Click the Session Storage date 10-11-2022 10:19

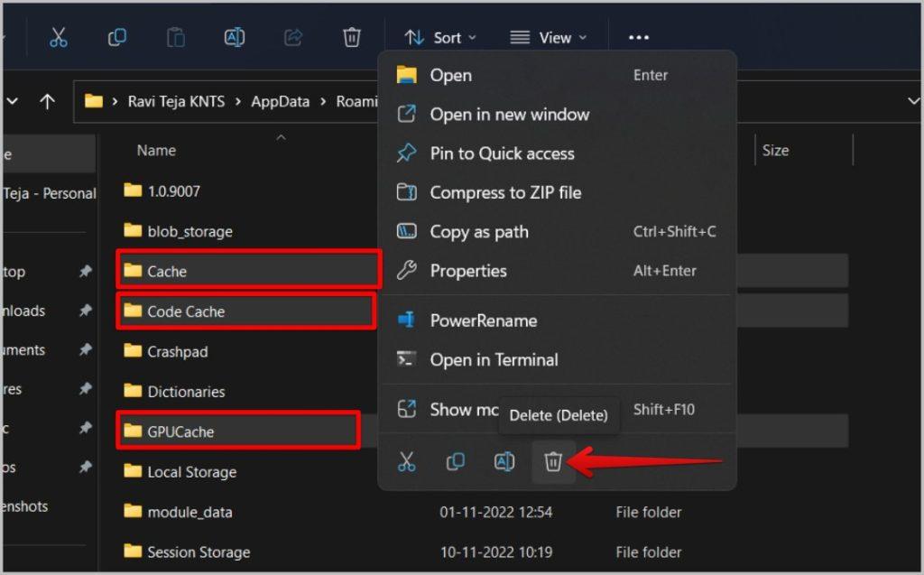pos(496,552)
